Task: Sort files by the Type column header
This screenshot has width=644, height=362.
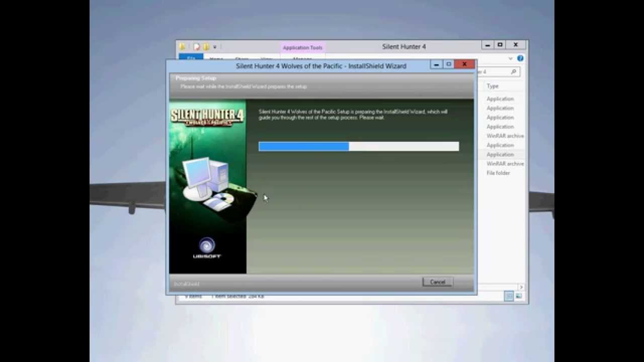Action: click(x=493, y=86)
